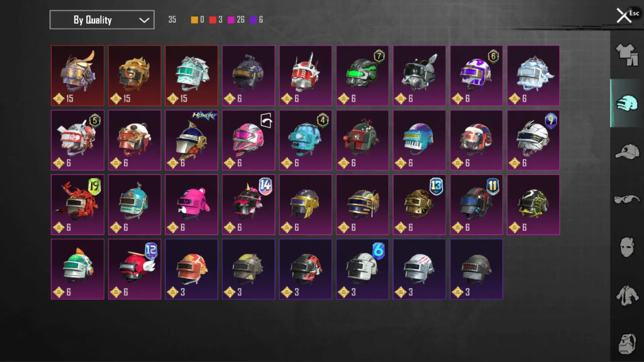Image resolution: width=644 pixels, height=362 pixels.
Task: Select the red winged helmet with badge 12
Action: [x=135, y=269]
